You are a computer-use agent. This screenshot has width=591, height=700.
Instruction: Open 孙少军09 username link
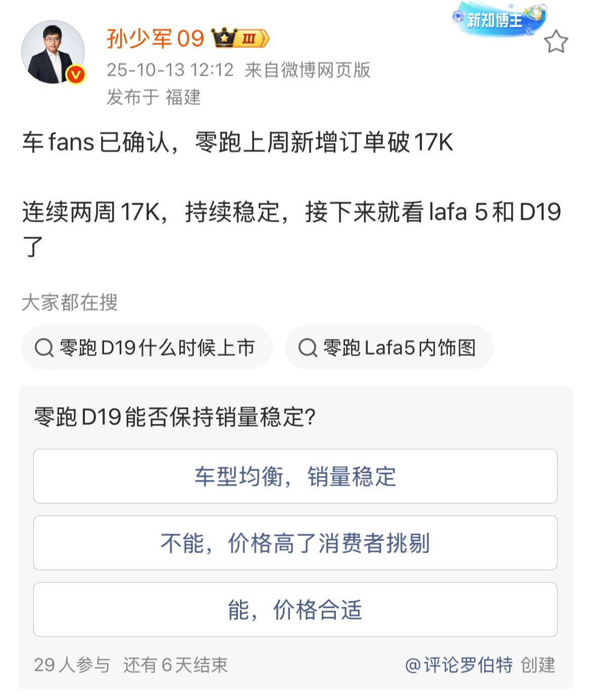(x=155, y=38)
